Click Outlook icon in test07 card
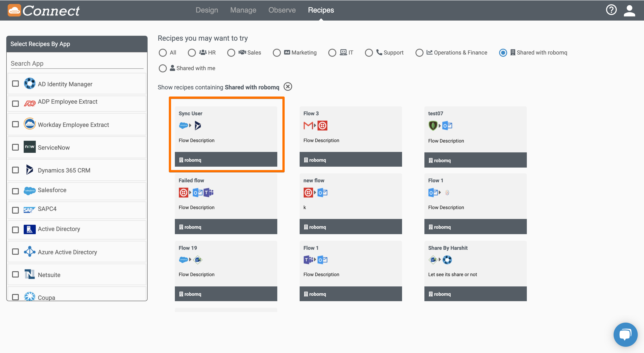644x353 pixels. [x=447, y=125]
